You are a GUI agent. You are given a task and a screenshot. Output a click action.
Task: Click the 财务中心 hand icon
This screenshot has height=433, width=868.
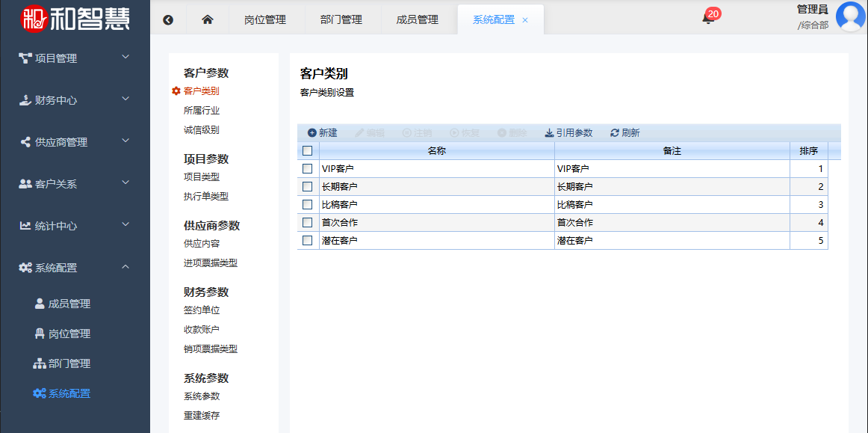tap(25, 100)
